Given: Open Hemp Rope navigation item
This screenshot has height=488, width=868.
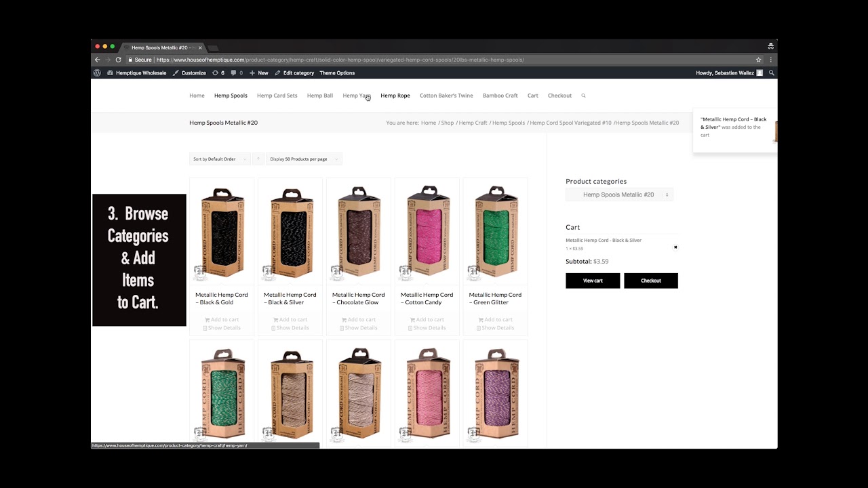Looking at the screenshot, I should pos(395,96).
